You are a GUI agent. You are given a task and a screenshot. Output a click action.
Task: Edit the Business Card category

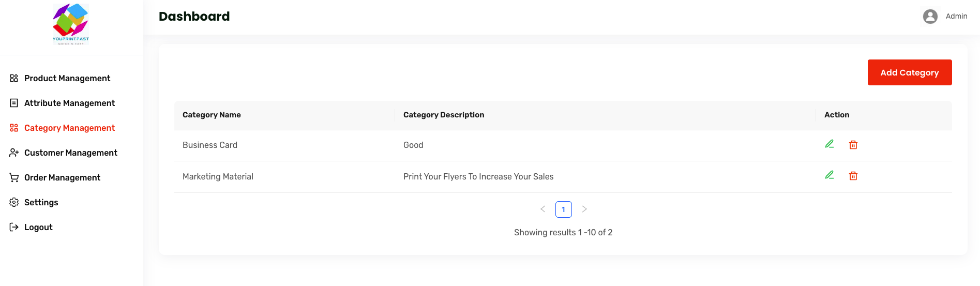[x=829, y=144]
